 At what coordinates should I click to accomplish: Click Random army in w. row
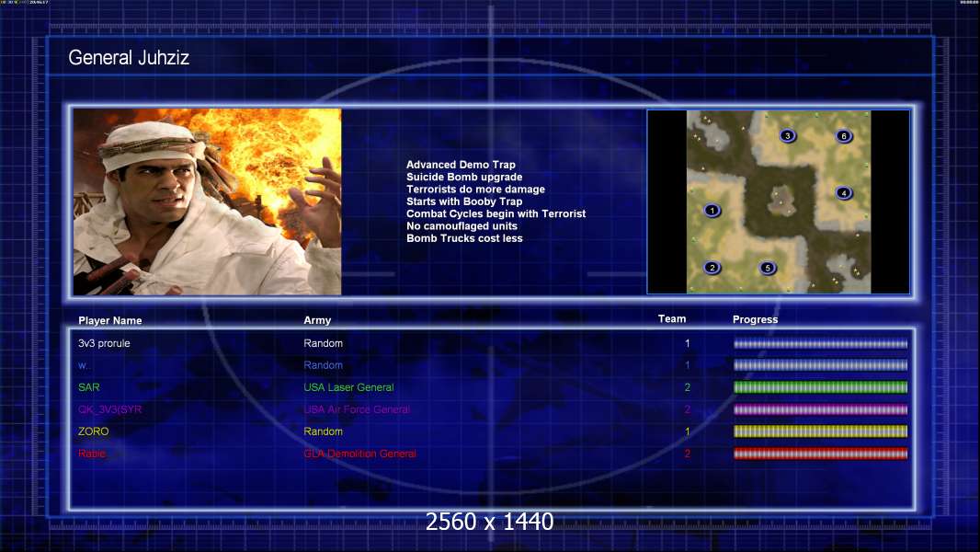tap(323, 365)
